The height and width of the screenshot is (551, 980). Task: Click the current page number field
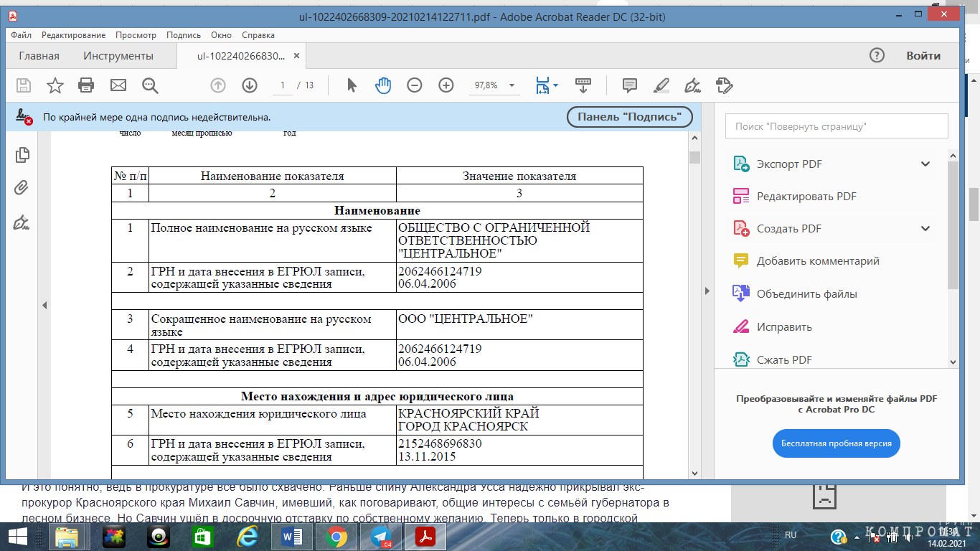pos(283,85)
